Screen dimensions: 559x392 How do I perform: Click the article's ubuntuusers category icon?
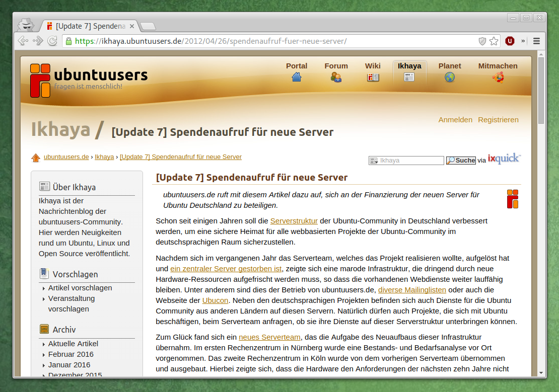(x=513, y=199)
